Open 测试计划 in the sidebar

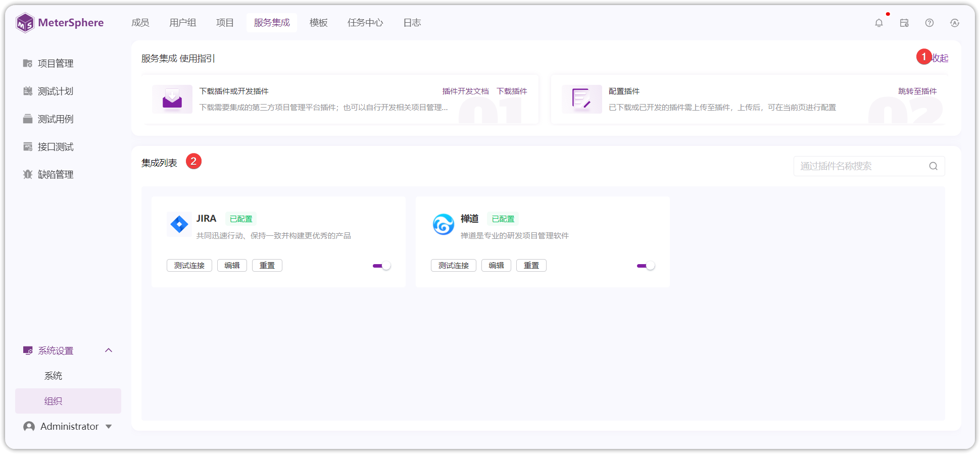coord(56,91)
